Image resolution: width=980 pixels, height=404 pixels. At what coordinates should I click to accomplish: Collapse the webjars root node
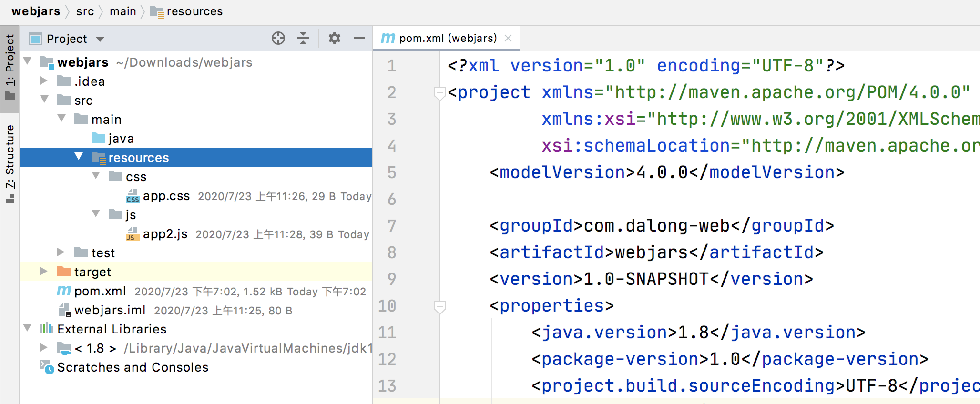pyautogui.click(x=28, y=61)
